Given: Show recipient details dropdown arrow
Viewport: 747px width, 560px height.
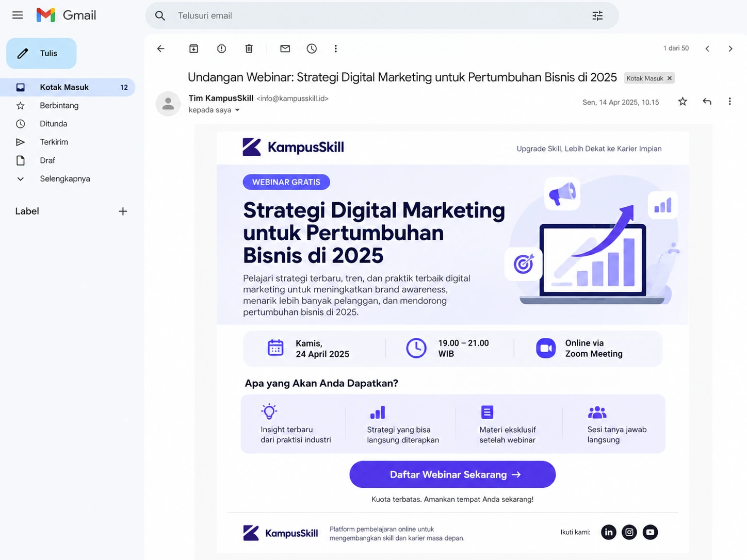Looking at the screenshot, I should point(237,110).
